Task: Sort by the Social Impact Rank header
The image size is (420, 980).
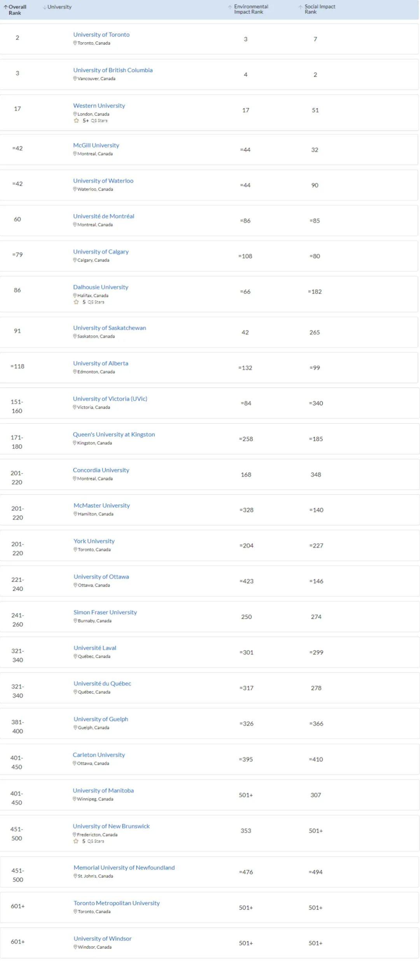Action: (x=320, y=9)
